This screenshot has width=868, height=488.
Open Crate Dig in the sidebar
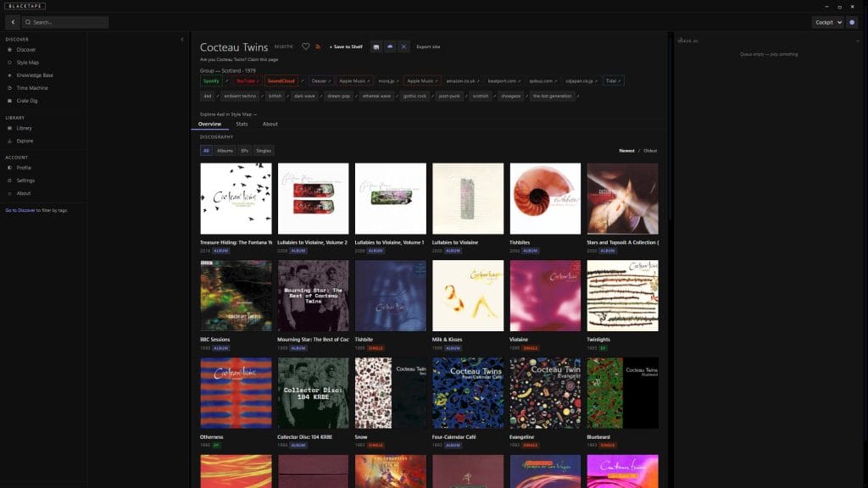pyautogui.click(x=27, y=100)
